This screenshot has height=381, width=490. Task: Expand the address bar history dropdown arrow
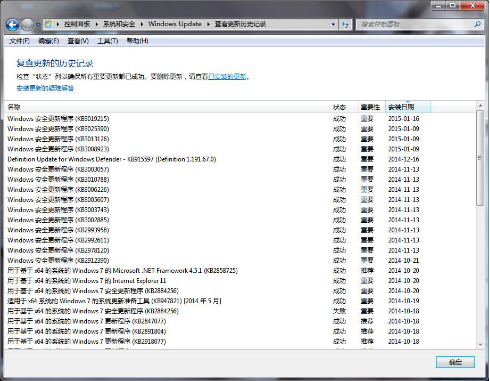point(333,24)
